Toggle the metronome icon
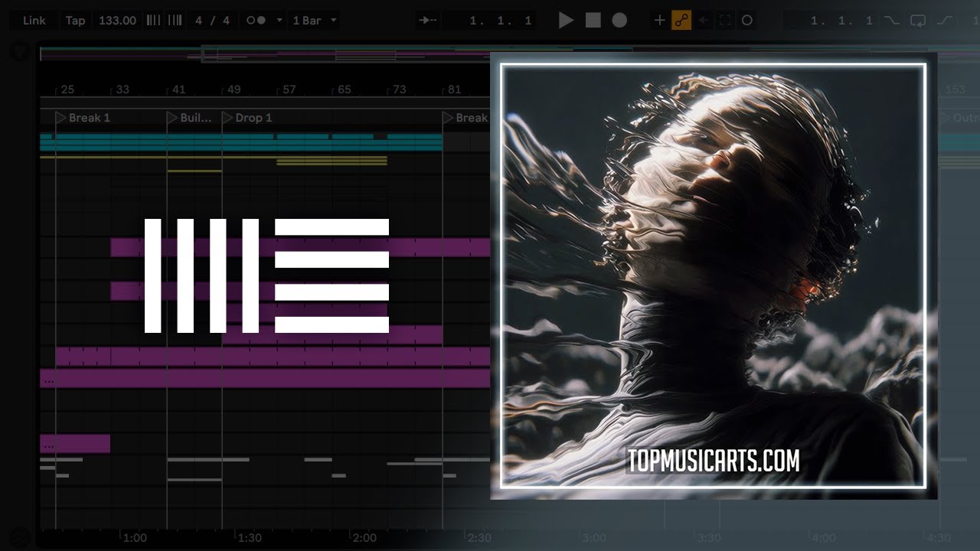Screen dimensions: 980x551 point(256,21)
